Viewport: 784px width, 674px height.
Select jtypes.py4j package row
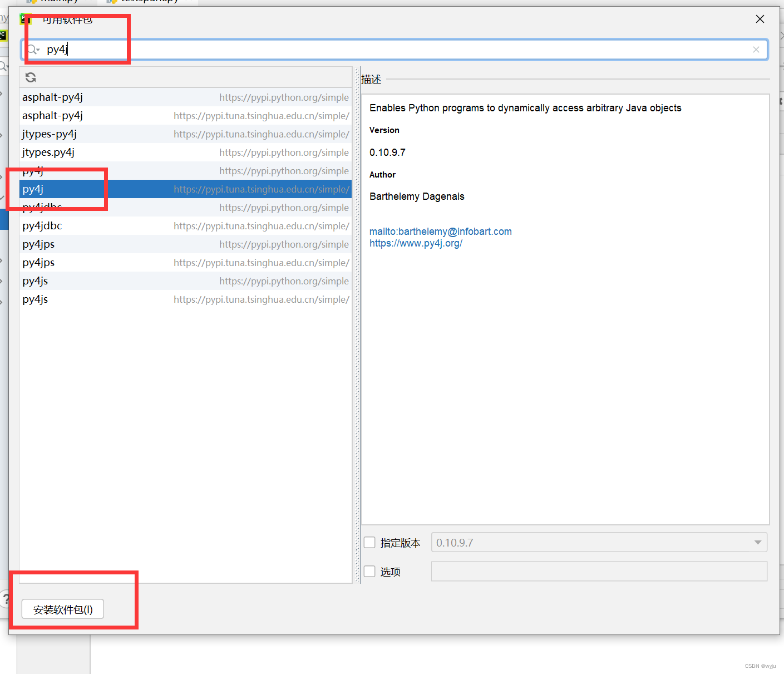pyautogui.click(x=186, y=152)
